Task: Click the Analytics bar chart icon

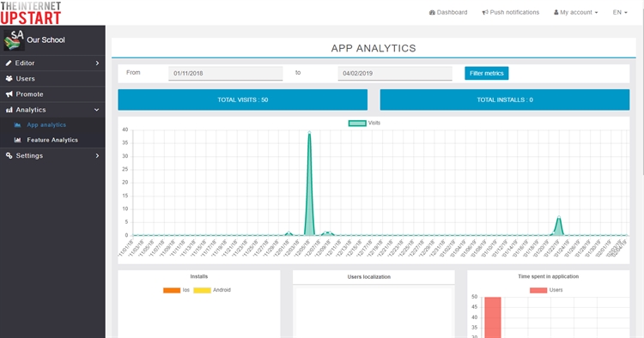Action: 9,110
